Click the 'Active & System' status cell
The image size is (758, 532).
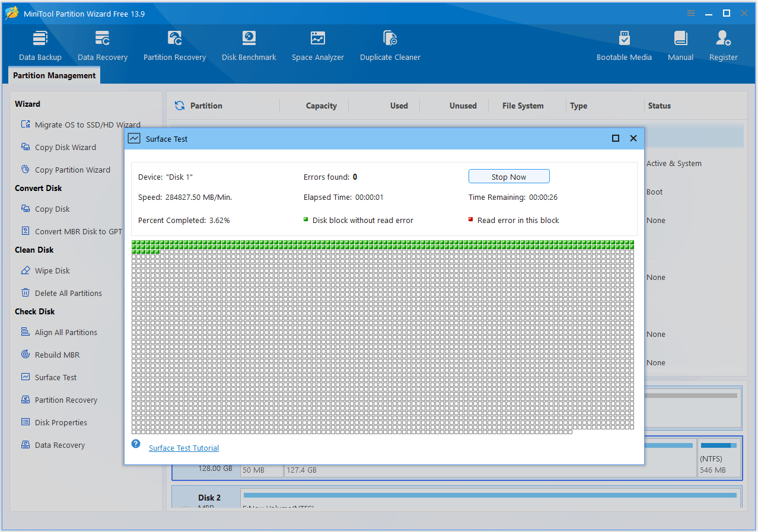point(674,163)
